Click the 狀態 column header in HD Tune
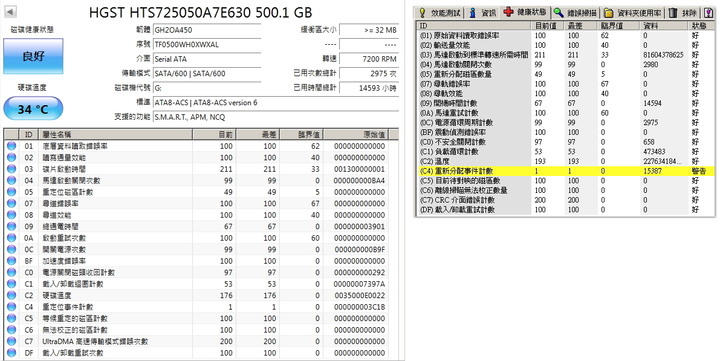 pos(702,25)
